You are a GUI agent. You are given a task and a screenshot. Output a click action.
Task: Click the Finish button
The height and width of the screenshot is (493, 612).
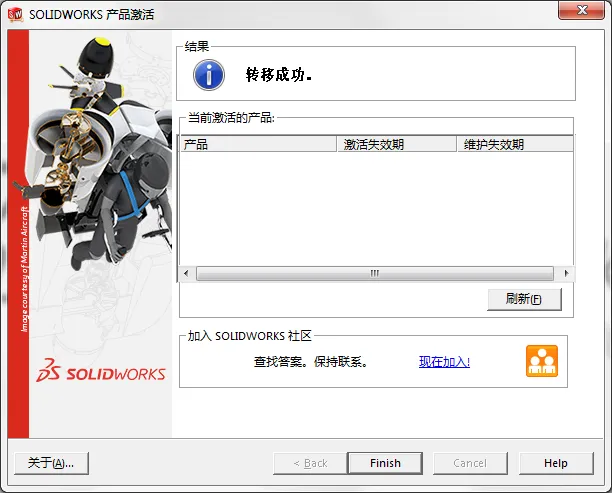coord(385,463)
